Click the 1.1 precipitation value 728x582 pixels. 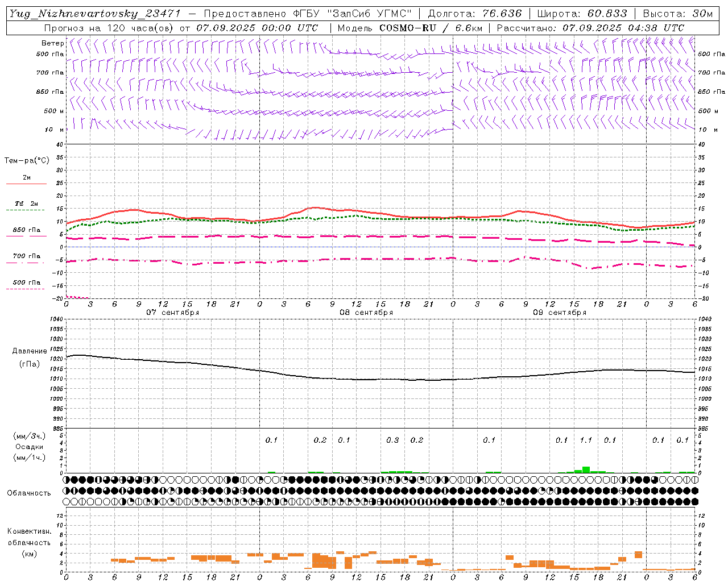point(586,440)
